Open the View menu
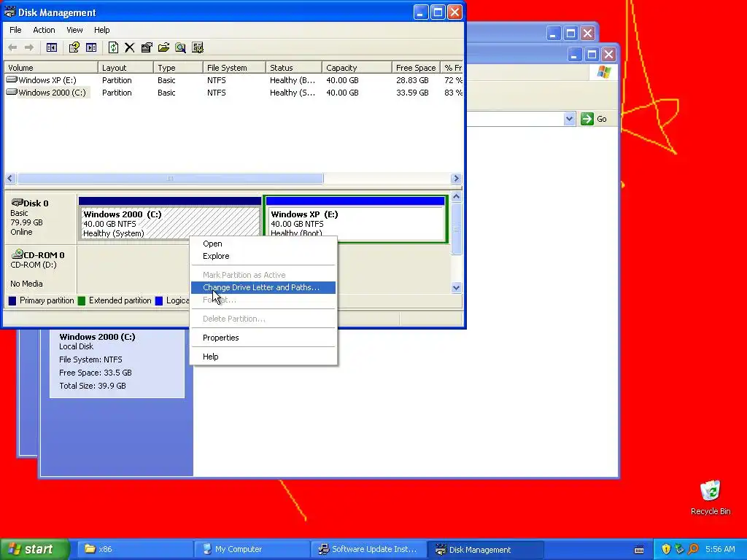747x560 pixels. 74,30
